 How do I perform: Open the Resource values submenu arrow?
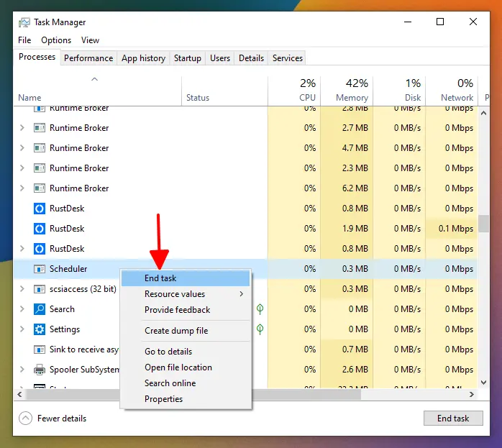coord(242,294)
